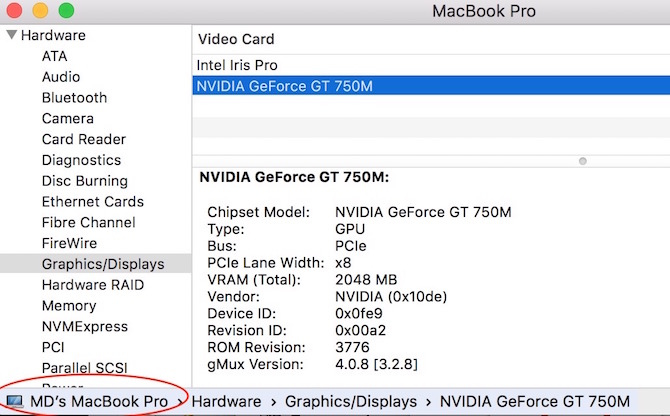The image size is (670, 416).
Task: Select NVMExpress in the sidebar
Action: click(x=85, y=327)
